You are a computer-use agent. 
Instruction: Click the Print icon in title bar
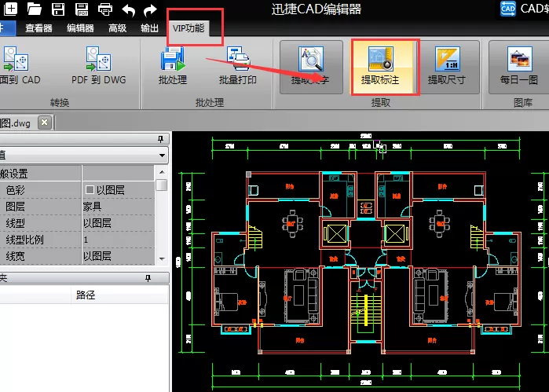105,9
